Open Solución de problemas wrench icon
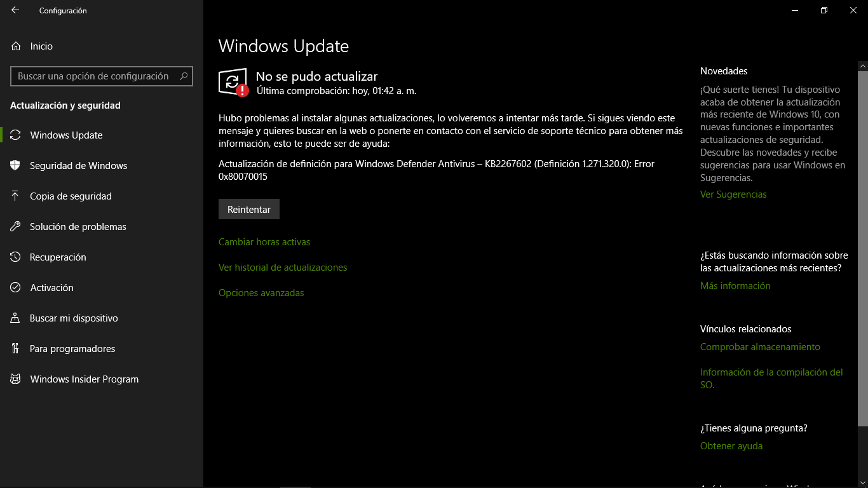The width and height of the screenshot is (868, 488). [x=16, y=227]
